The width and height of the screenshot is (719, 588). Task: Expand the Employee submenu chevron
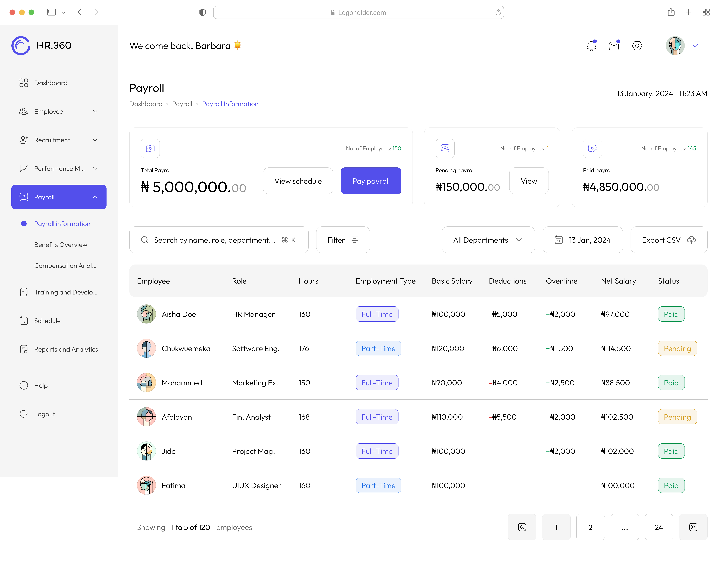(95, 111)
